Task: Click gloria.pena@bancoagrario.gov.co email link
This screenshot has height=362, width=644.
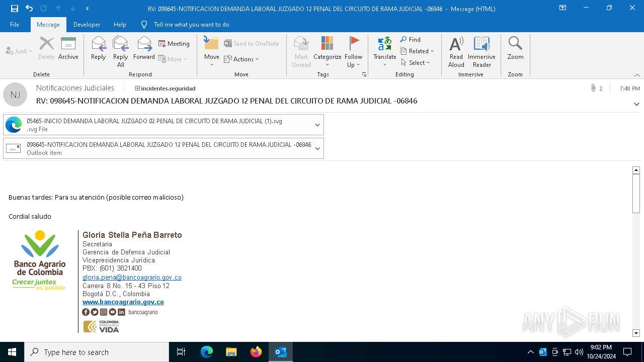Action: [x=132, y=278]
